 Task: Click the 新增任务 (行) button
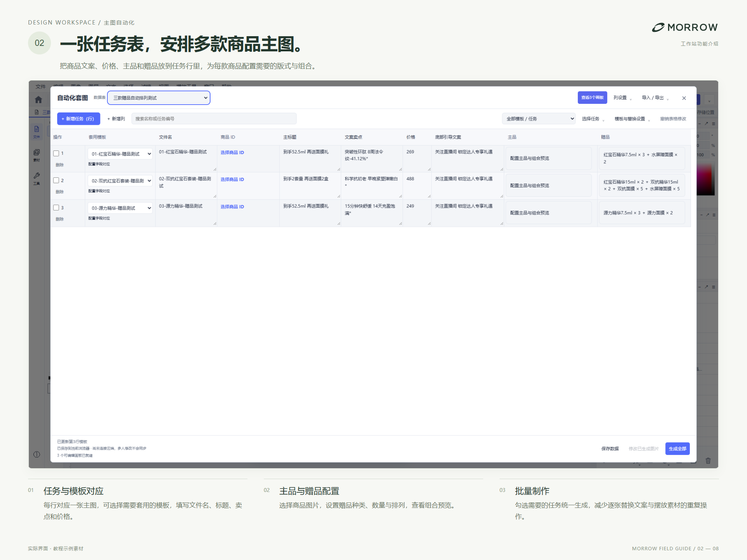[78, 119]
